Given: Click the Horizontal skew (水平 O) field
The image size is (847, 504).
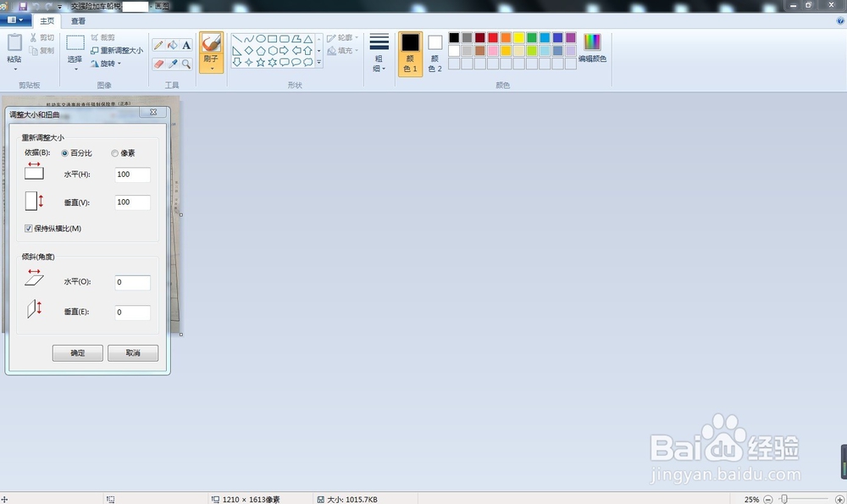Looking at the screenshot, I should click(x=132, y=282).
